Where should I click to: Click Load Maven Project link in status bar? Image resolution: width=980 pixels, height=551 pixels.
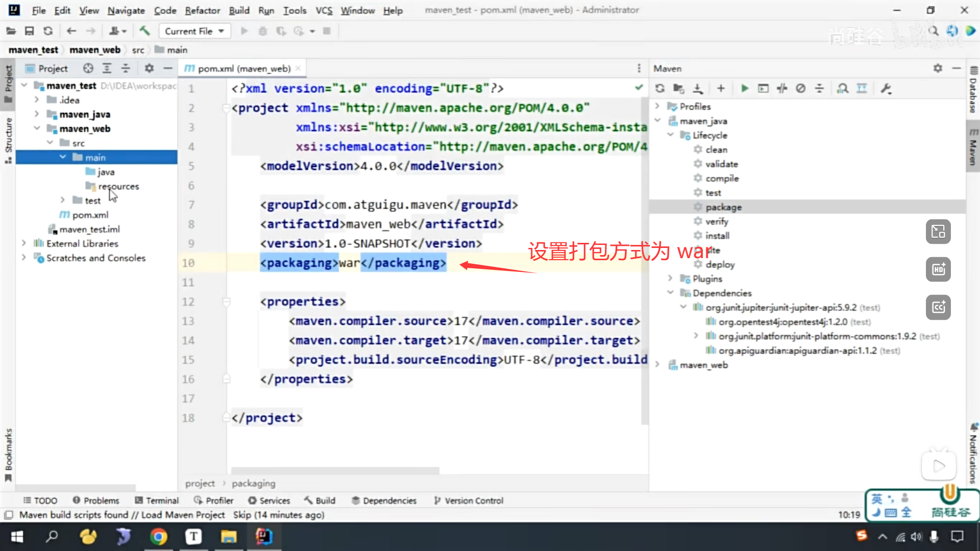(183, 515)
